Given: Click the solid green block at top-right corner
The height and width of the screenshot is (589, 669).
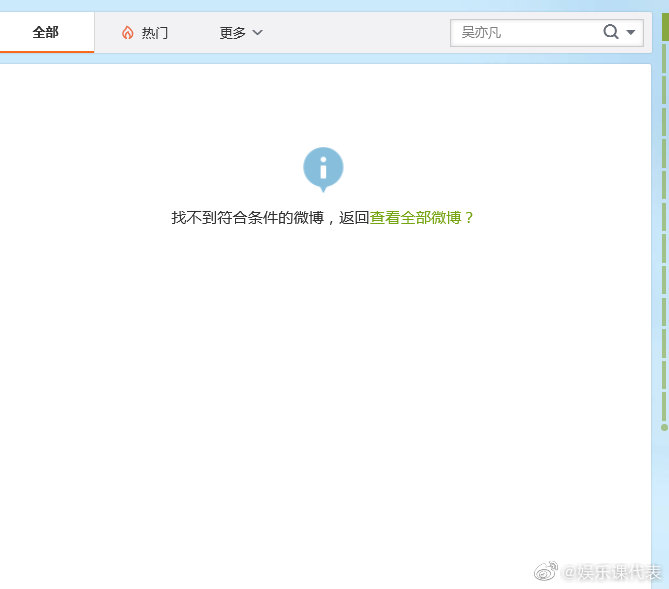Looking at the screenshot, I should [x=665, y=27].
